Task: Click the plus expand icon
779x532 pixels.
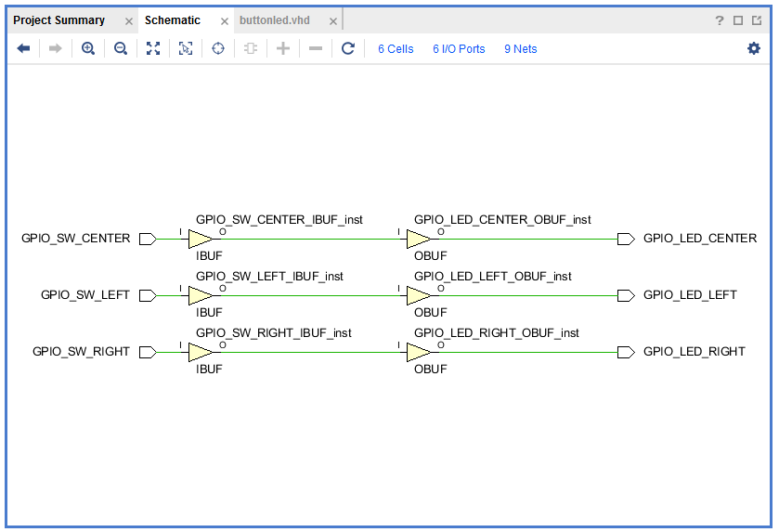Action: pyautogui.click(x=283, y=48)
